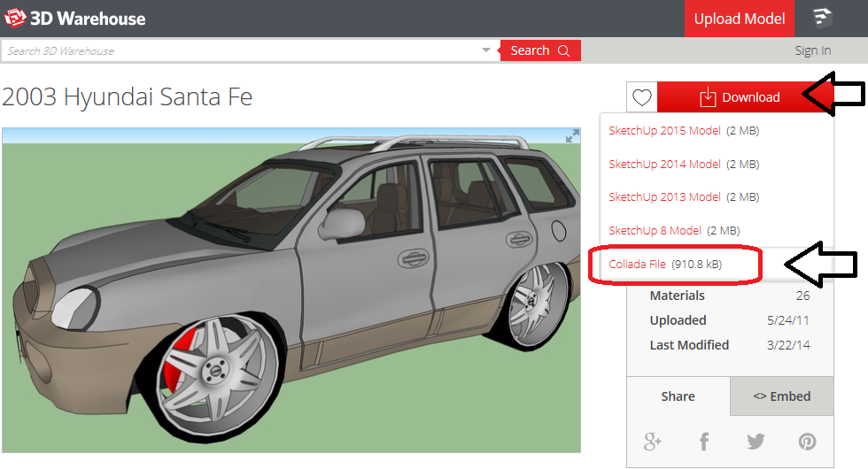
Task: Click the Sign In link
Action: click(812, 50)
